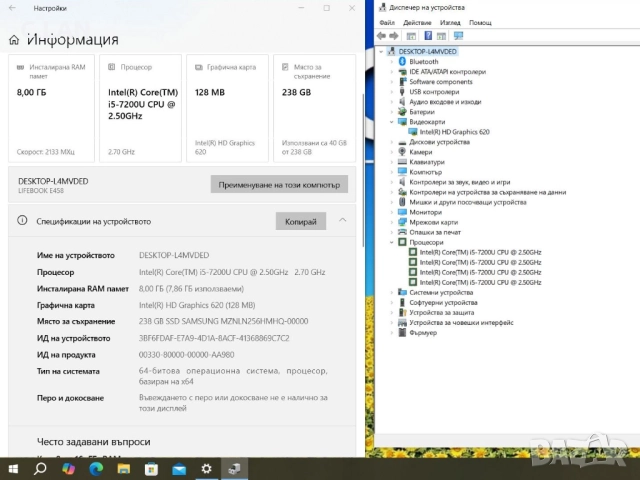Launch Microsoft Edge from taskbar
Viewport: 640px width, 480px height.
[96, 469]
